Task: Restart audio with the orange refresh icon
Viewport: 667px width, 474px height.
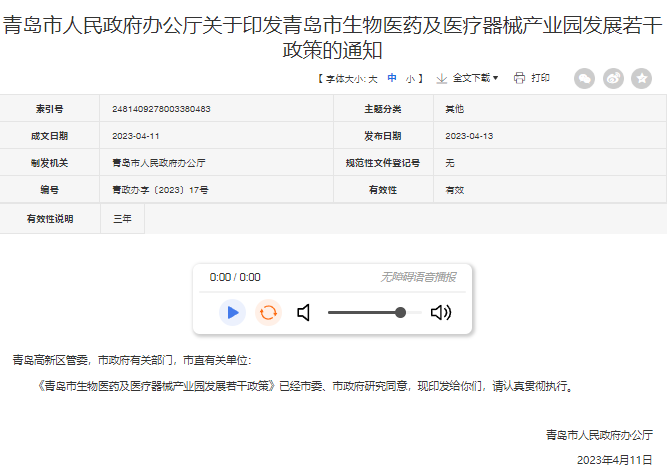Action: (x=268, y=312)
